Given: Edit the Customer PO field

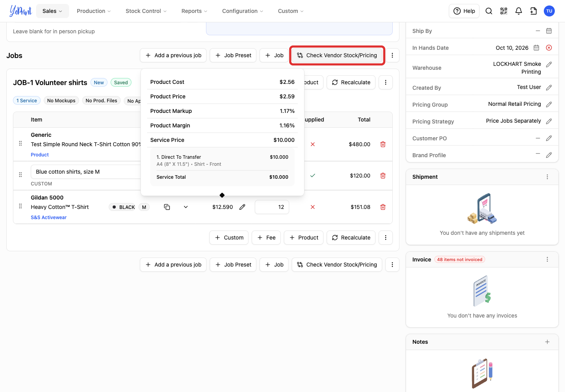Looking at the screenshot, I should point(549,138).
